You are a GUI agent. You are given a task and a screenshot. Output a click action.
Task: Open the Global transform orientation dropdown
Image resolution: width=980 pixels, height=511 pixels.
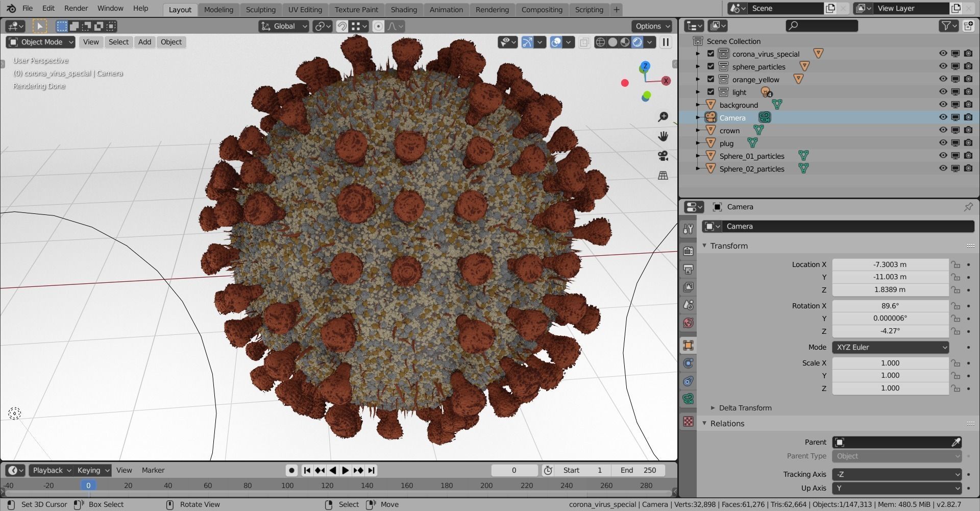click(x=283, y=26)
